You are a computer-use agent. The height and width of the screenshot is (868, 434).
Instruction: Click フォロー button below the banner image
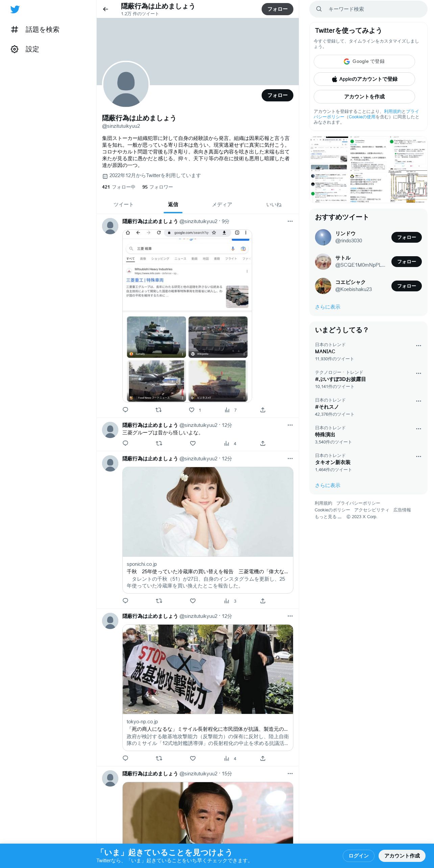[x=277, y=95]
